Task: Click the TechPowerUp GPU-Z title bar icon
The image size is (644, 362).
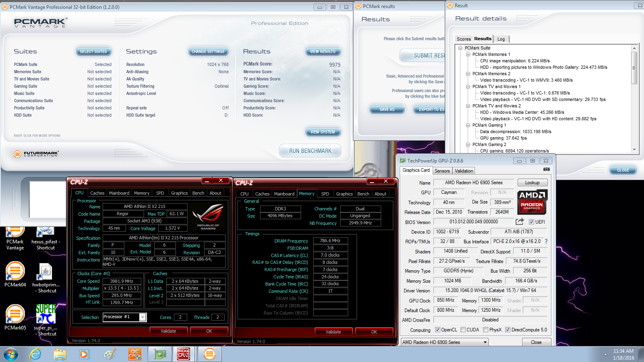Action: point(402,161)
